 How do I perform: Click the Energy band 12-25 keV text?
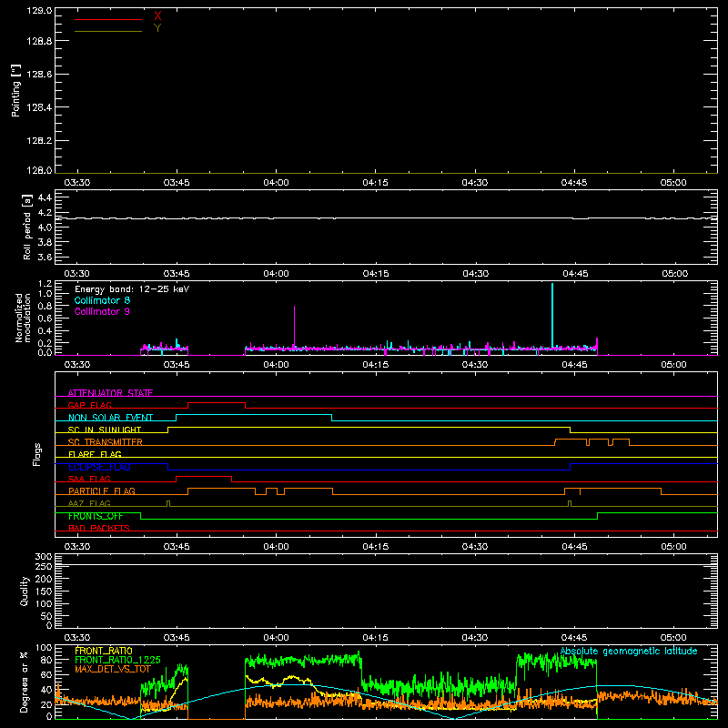[132, 289]
